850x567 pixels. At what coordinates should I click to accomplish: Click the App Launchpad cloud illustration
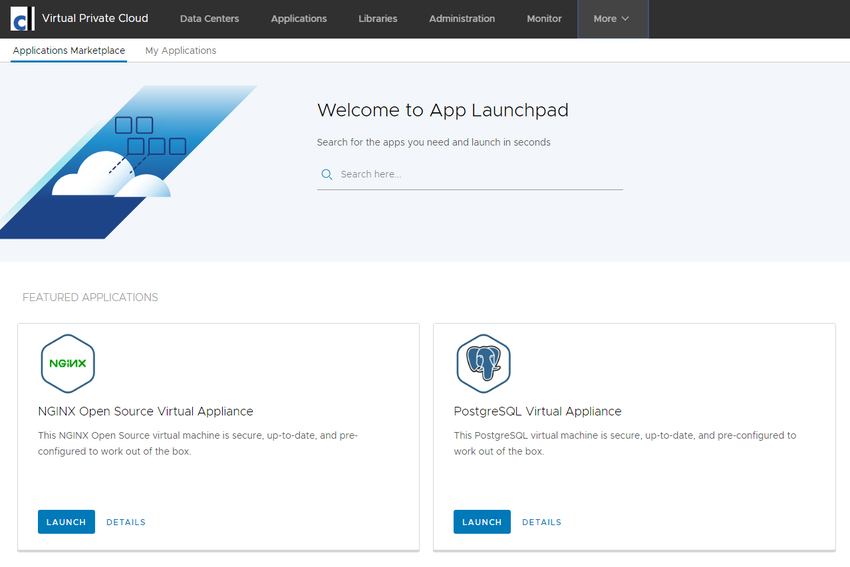point(128,162)
